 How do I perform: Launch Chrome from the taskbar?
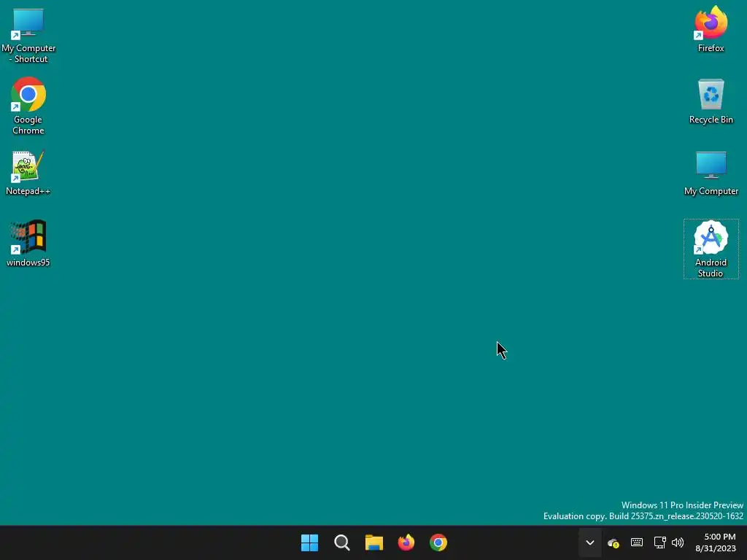(438, 542)
